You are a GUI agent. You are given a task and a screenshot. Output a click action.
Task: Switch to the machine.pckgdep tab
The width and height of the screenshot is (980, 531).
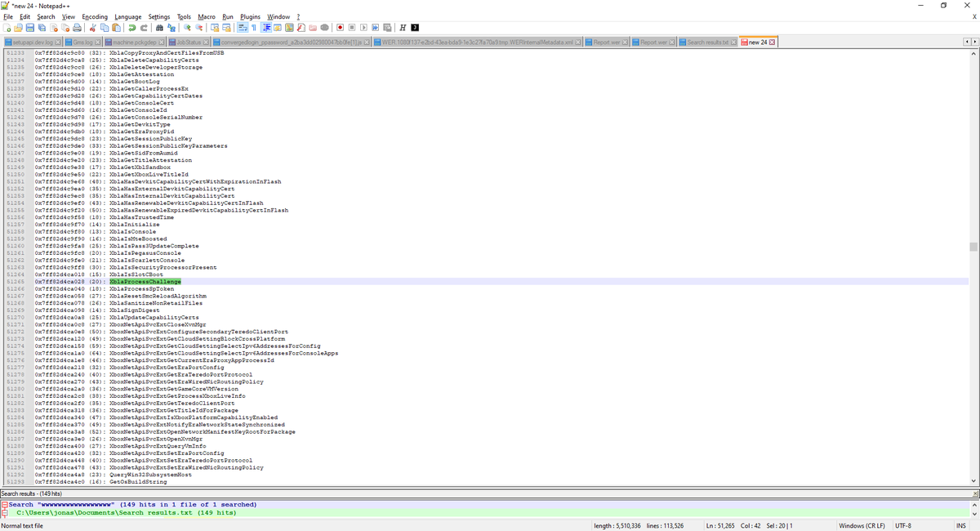[x=135, y=42]
